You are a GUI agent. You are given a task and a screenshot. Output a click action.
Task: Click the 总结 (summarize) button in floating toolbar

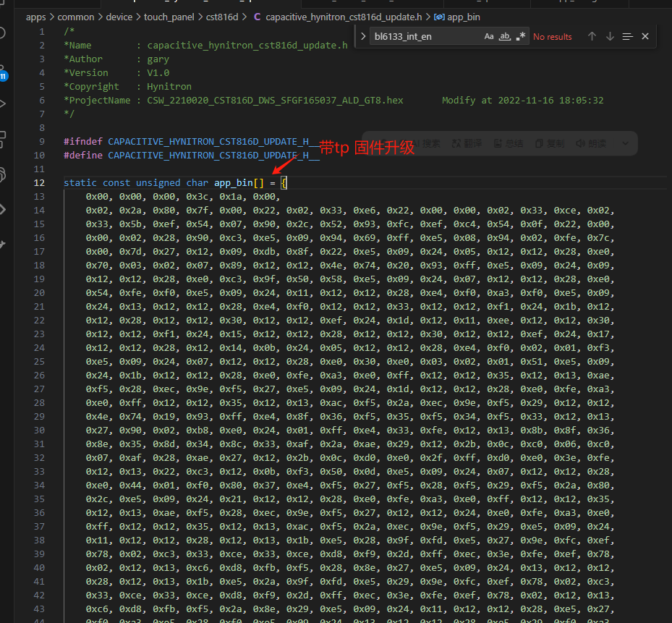coord(509,143)
